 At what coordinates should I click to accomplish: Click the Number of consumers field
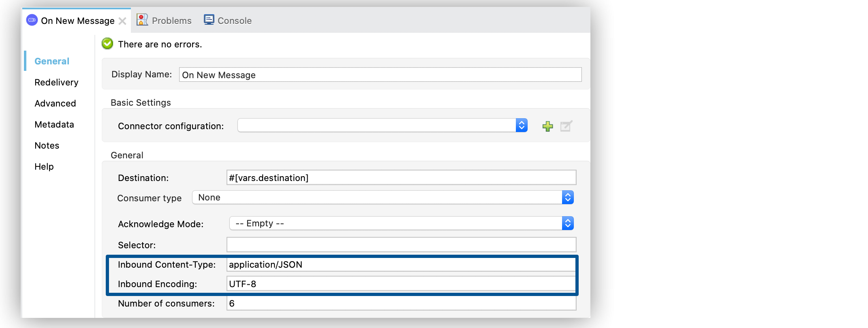[401, 304]
